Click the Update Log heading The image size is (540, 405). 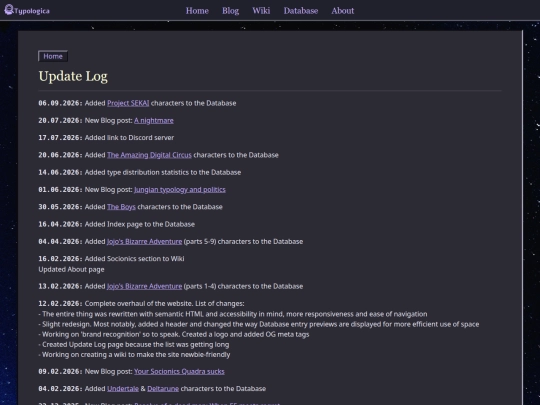coord(73,76)
